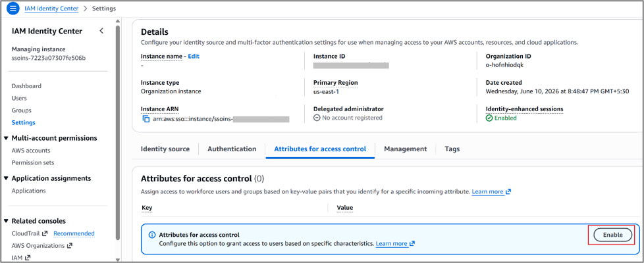Click the Date created timestamp value

pos(557,91)
